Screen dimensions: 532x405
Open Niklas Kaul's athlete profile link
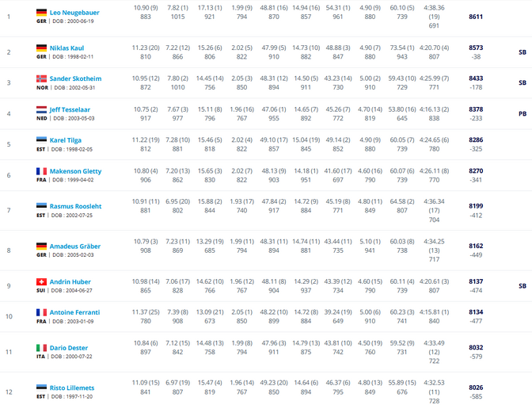[66, 48]
